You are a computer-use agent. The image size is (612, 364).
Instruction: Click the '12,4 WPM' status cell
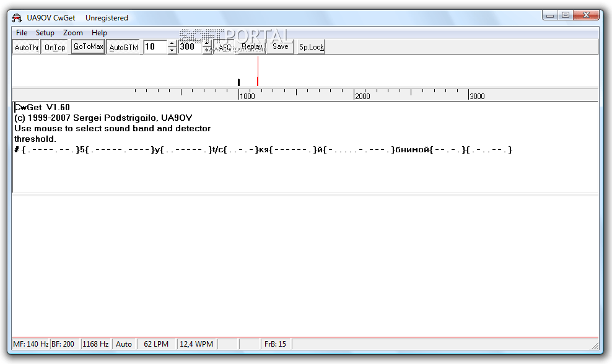click(196, 344)
